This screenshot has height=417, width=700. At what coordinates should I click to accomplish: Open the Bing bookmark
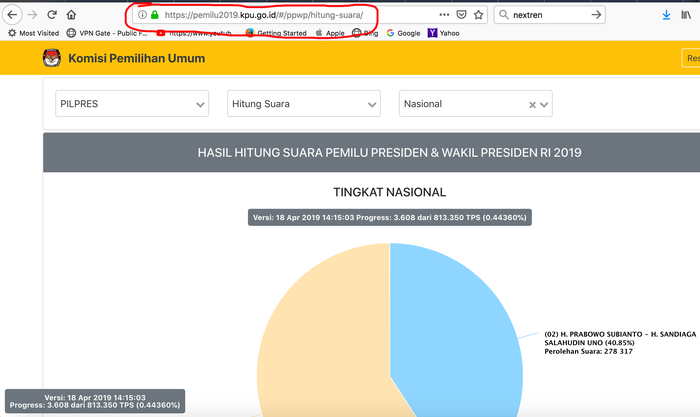tap(365, 33)
